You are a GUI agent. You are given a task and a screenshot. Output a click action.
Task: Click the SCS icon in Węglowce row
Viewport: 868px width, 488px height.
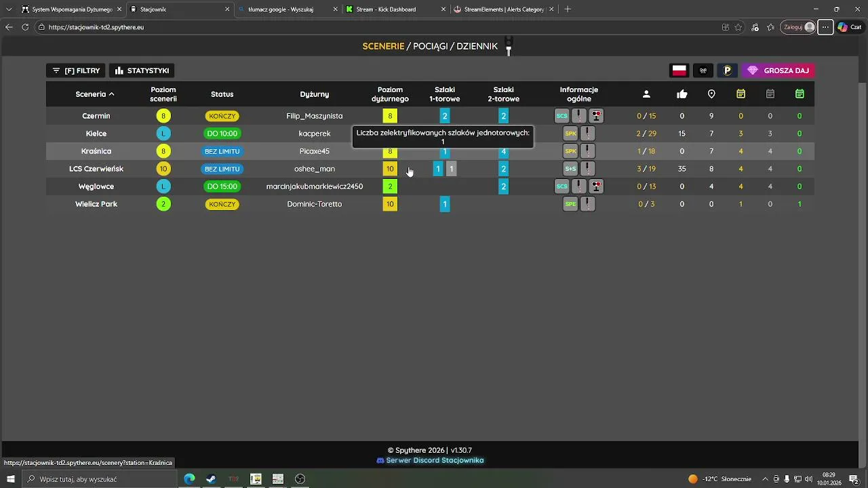[562, 186]
